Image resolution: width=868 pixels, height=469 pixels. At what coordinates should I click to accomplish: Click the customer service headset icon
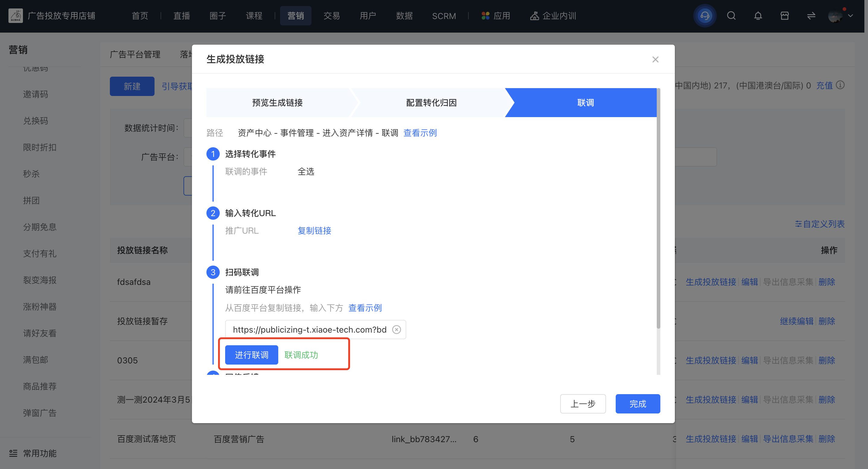[x=705, y=16]
